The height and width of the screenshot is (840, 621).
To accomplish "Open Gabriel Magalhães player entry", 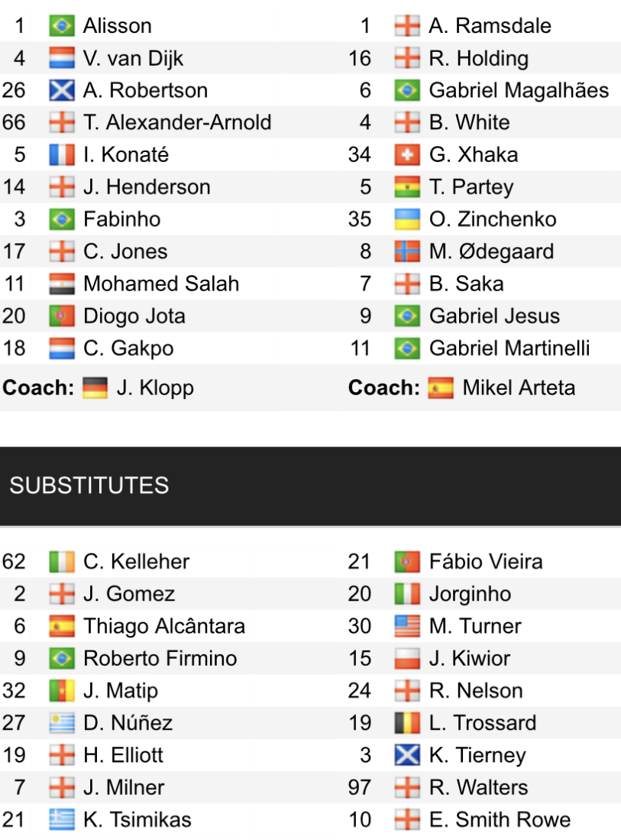I will pyautogui.click(x=519, y=90).
